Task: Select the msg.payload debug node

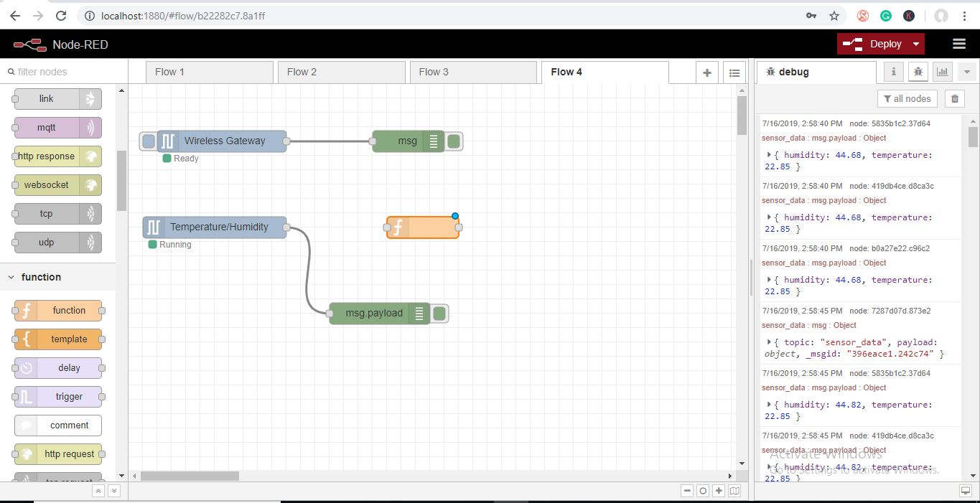Action: 380,314
